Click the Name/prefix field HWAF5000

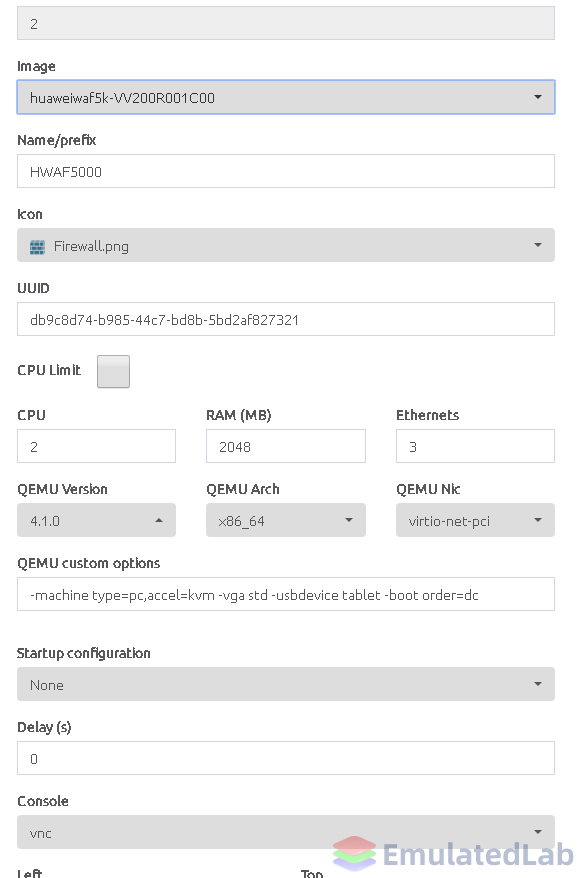[x=286, y=171]
